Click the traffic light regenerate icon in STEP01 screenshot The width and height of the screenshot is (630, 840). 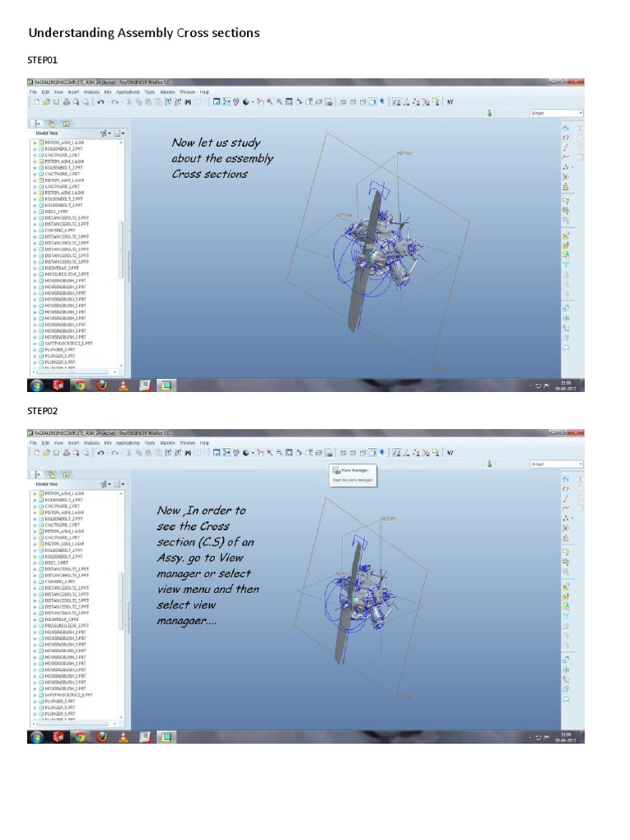click(490, 113)
